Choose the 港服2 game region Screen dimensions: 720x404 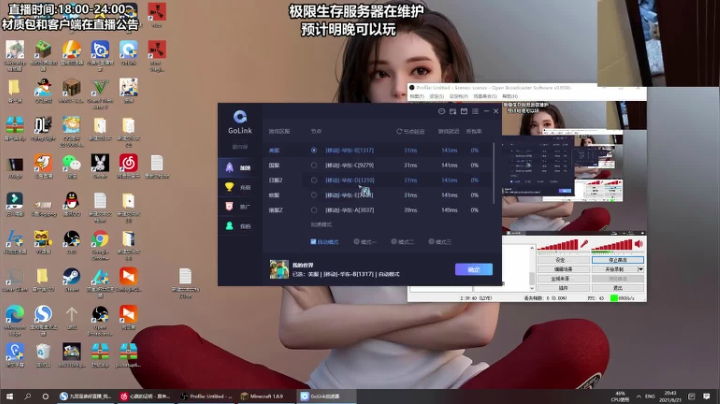click(275, 210)
